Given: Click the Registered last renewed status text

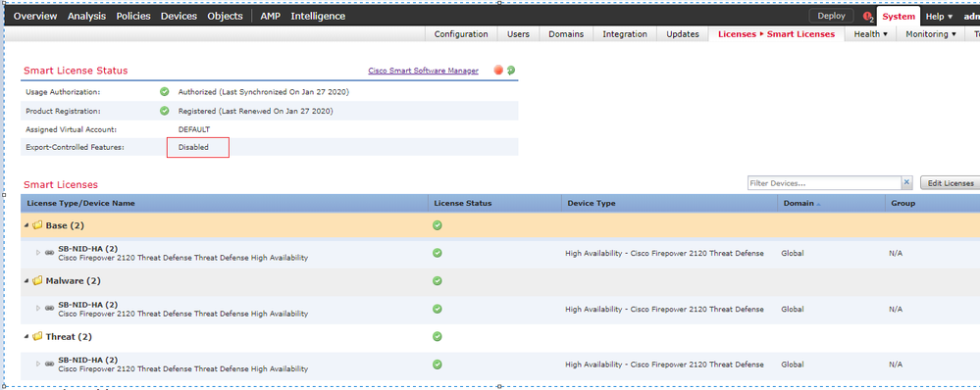Looking at the screenshot, I should 255,111.
